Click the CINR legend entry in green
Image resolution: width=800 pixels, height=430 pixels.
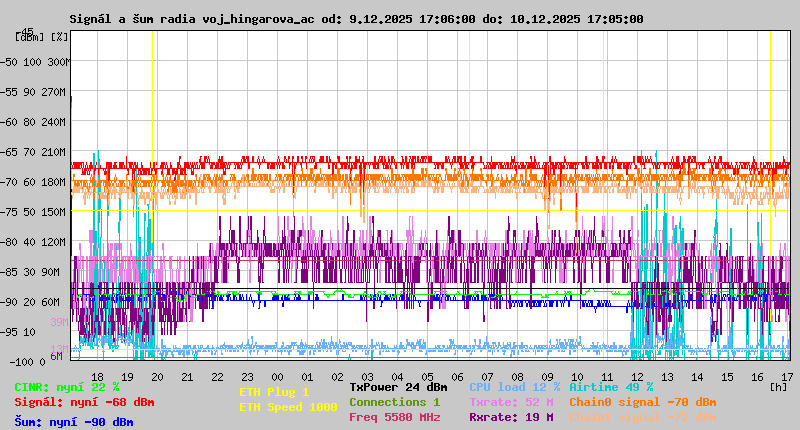pyautogui.click(x=67, y=387)
